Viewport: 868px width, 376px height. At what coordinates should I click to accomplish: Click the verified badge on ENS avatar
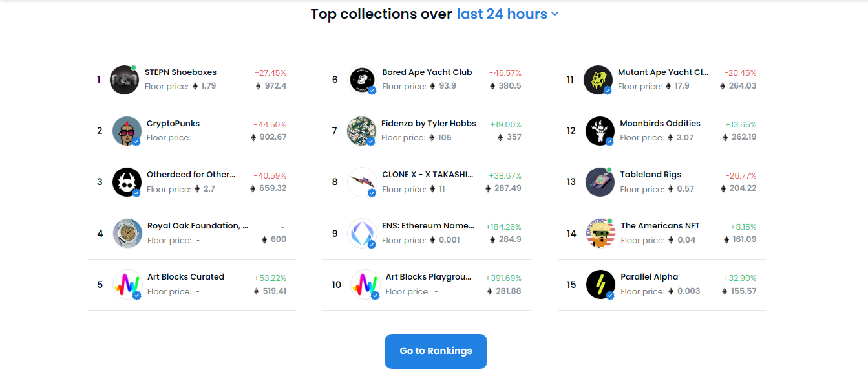tap(372, 244)
